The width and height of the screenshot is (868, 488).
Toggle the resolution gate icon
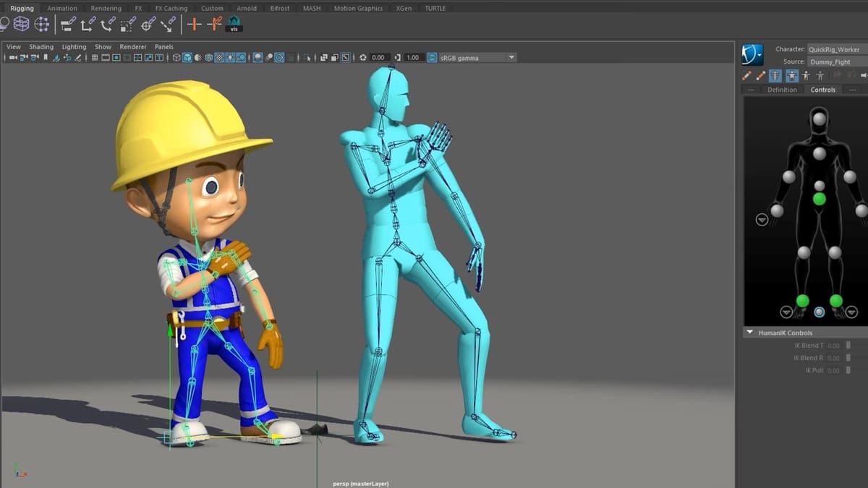click(x=116, y=57)
